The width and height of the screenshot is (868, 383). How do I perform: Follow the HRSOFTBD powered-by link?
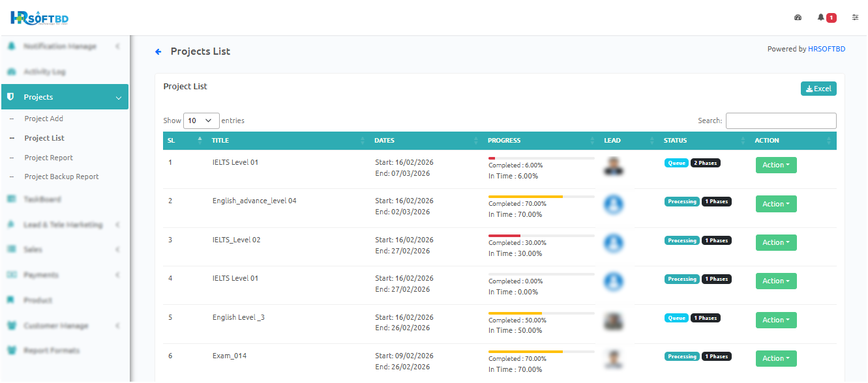coord(826,49)
